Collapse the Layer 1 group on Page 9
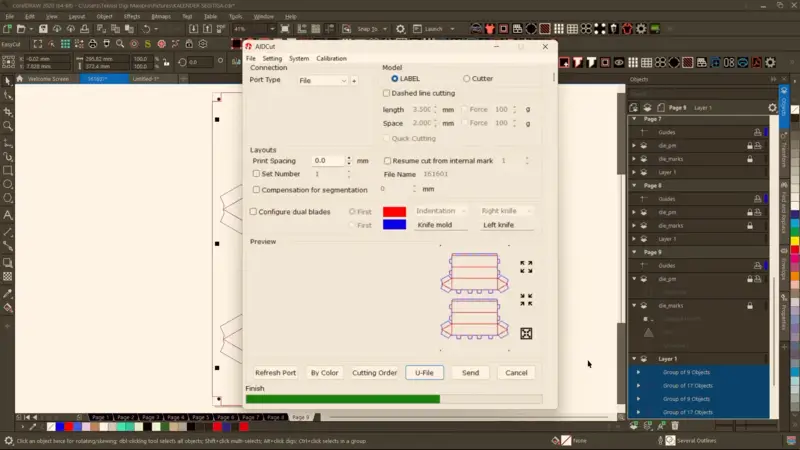The height and width of the screenshot is (450, 800). (x=633, y=358)
